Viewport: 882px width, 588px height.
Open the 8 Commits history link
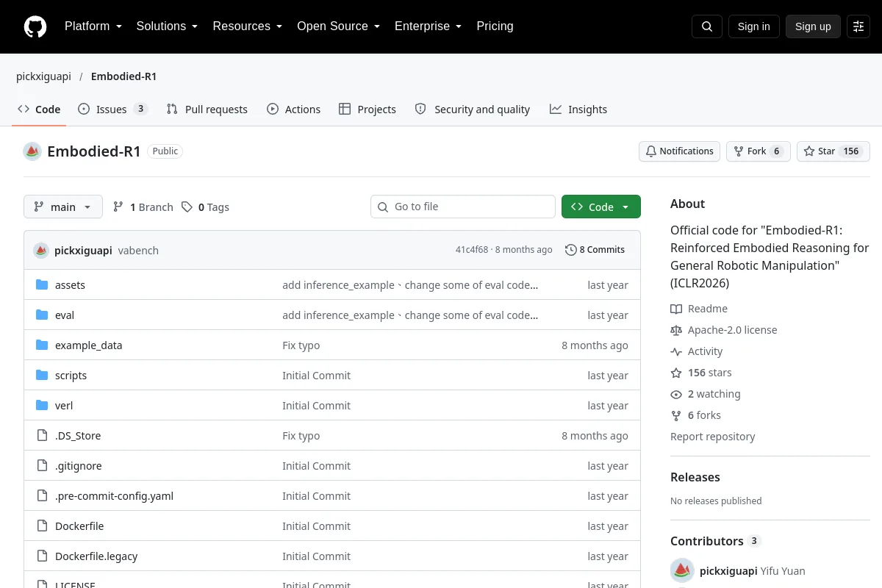coord(595,250)
